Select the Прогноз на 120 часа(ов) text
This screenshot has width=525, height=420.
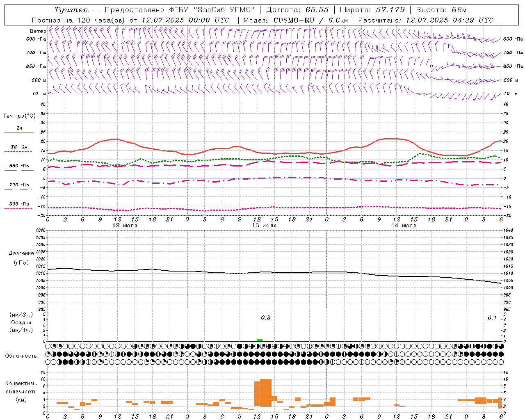tap(78, 20)
